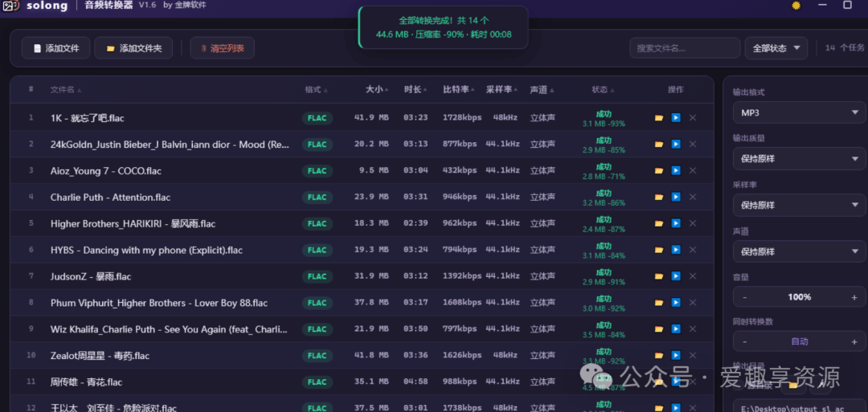The image size is (868, 412).
Task: Play Wiz Khalifa See You Again
Action: (x=675, y=329)
